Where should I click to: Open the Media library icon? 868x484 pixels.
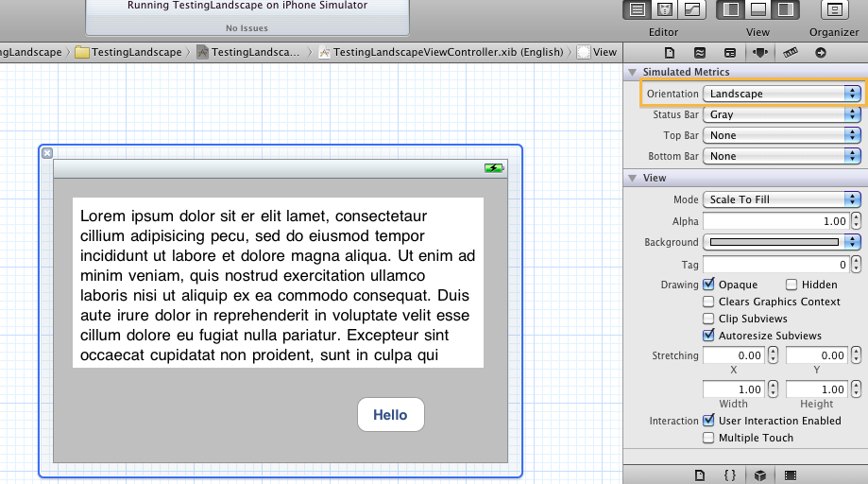(x=791, y=475)
